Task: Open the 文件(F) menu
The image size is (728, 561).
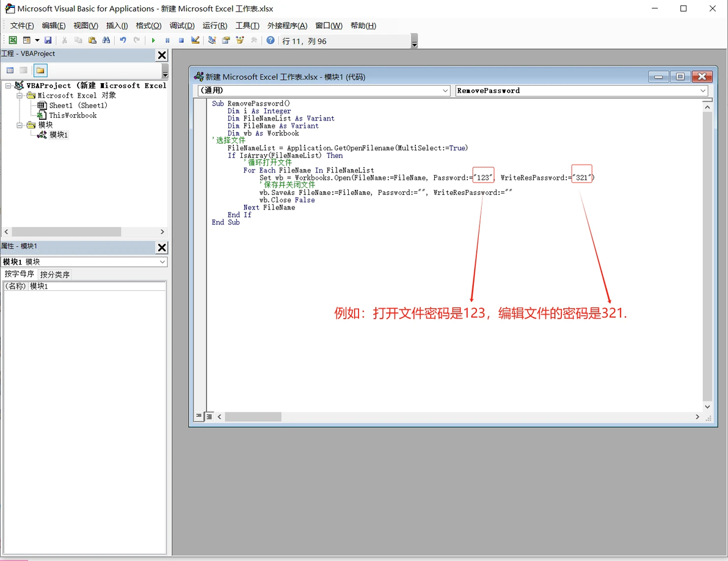Action: 22,26
